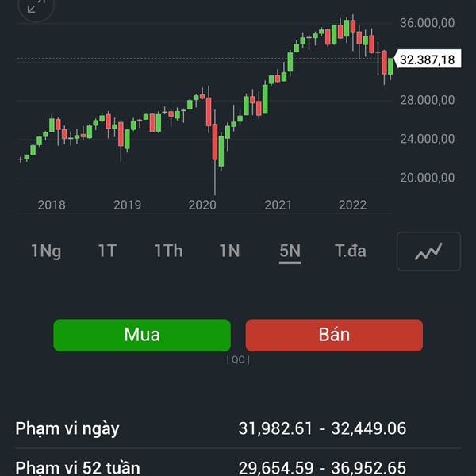Open fullscreen chart expand icon
The width and height of the screenshot is (476, 476).
pos(36,6)
